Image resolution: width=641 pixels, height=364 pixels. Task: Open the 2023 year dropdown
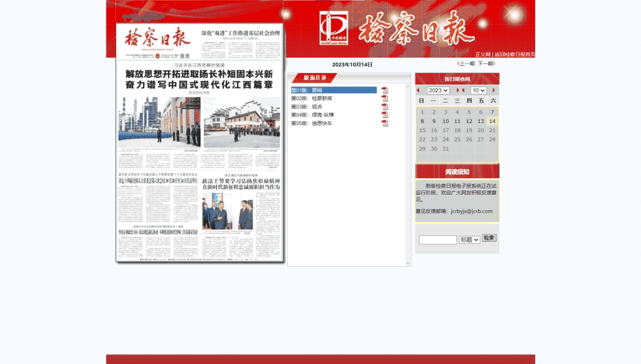[438, 90]
